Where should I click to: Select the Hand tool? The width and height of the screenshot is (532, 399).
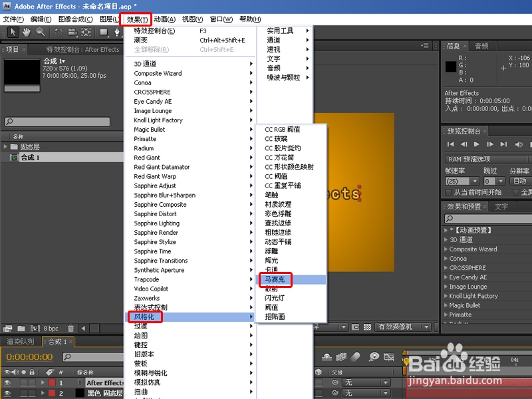tap(27, 32)
